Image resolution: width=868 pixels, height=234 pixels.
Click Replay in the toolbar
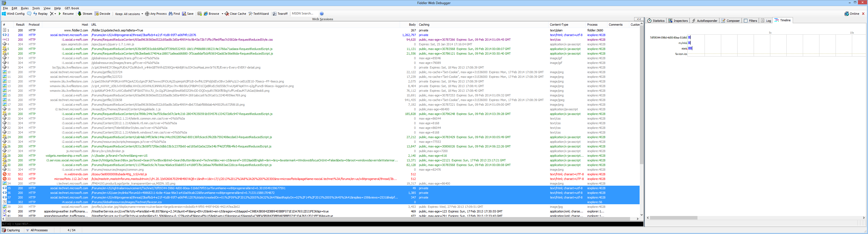(x=40, y=14)
